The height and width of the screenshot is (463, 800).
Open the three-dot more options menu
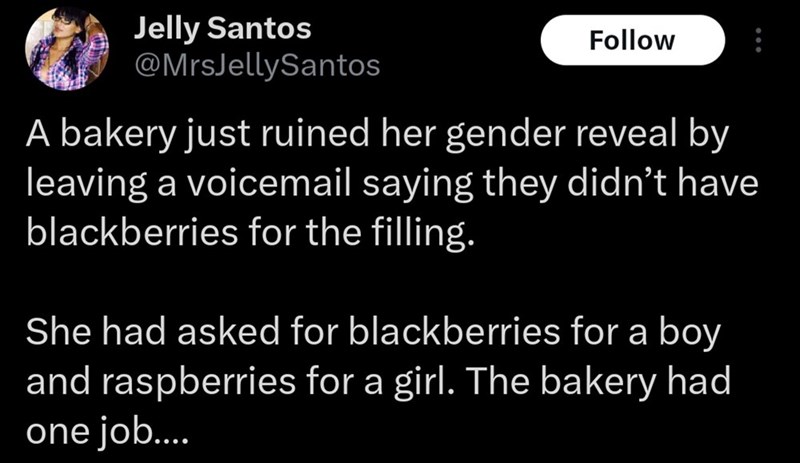point(757,41)
